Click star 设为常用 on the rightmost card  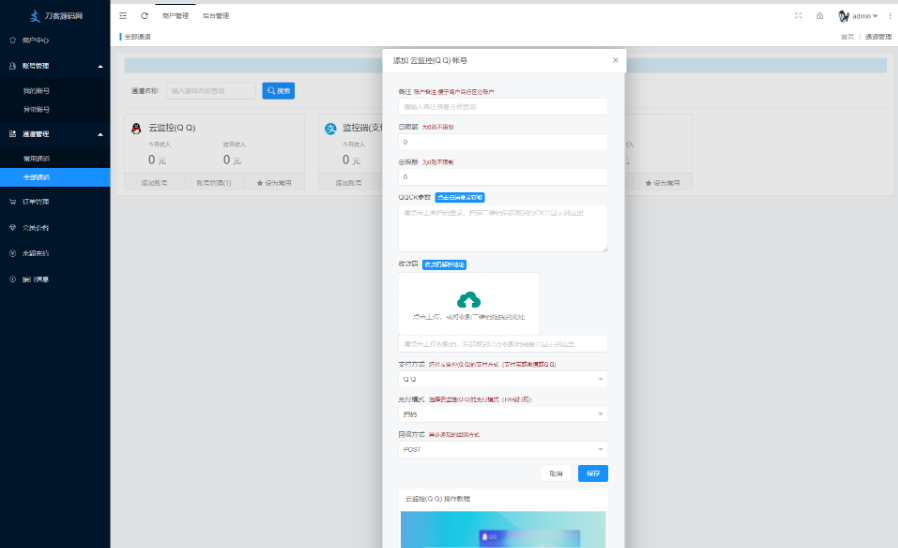(663, 183)
